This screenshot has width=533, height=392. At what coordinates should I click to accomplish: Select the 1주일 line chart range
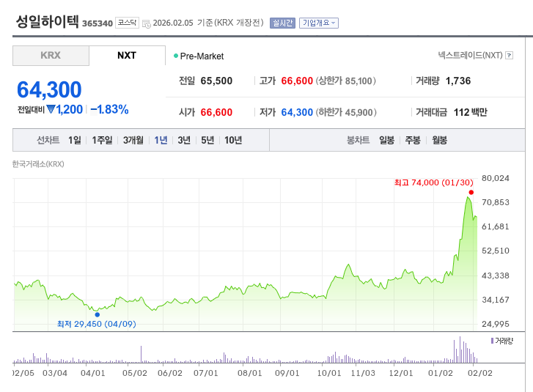click(102, 140)
